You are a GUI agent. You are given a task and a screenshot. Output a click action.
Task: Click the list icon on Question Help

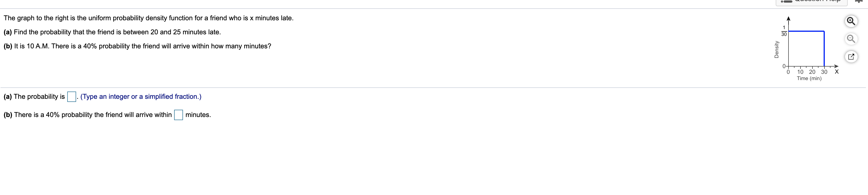786,1
